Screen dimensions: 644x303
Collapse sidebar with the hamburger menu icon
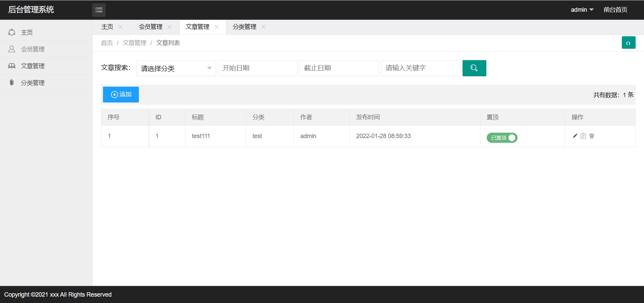(x=99, y=10)
